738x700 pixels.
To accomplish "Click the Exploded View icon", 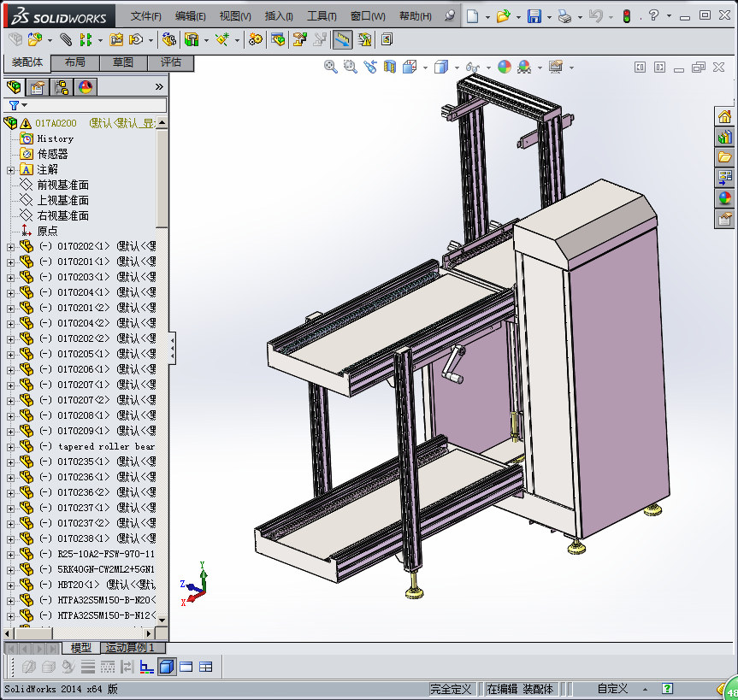I will (300, 39).
